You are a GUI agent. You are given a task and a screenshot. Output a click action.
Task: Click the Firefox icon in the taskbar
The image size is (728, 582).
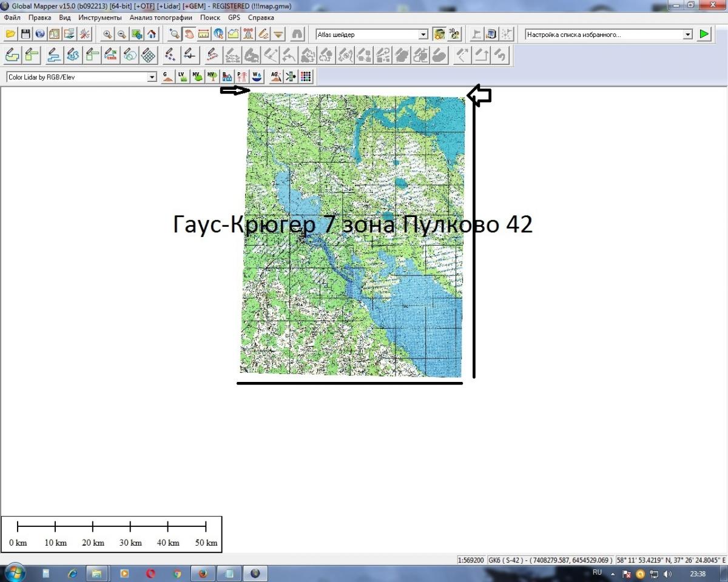pos(203,573)
